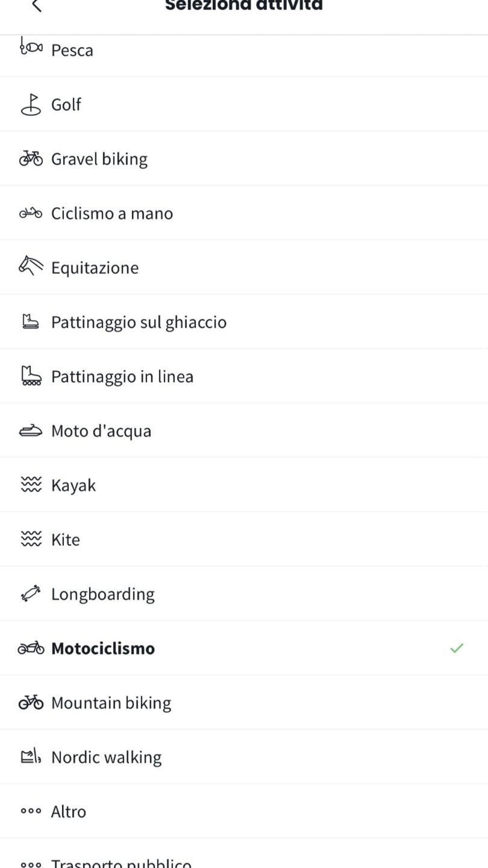Choose Mountain biking activity
Screen dimensions: 488x868
coord(111,703)
